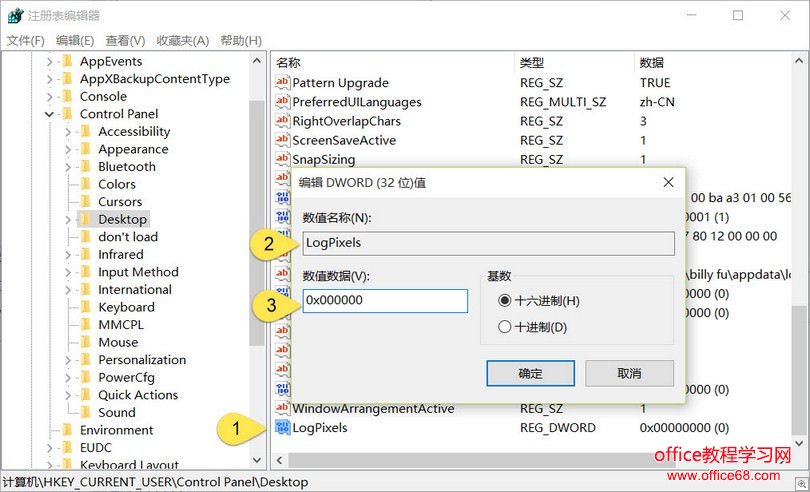Expand the Appearance tree node
Viewport: 810px width, 492px height.
point(68,150)
